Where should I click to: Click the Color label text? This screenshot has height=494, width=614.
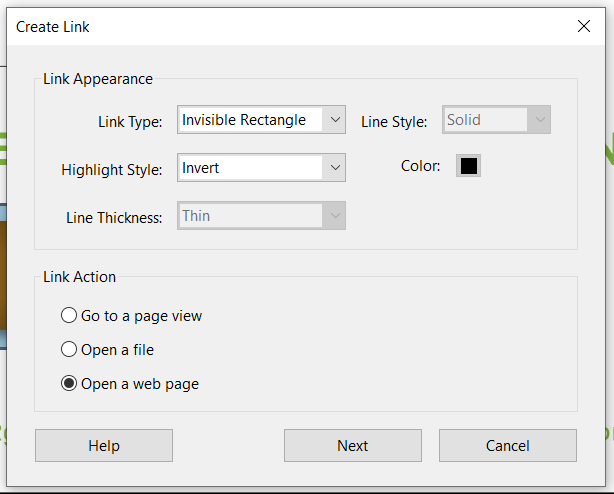(420, 166)
